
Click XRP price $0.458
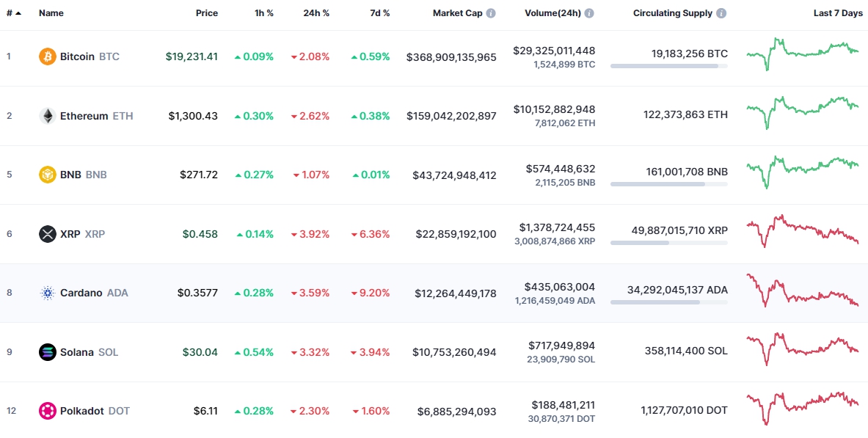point(200,234)
